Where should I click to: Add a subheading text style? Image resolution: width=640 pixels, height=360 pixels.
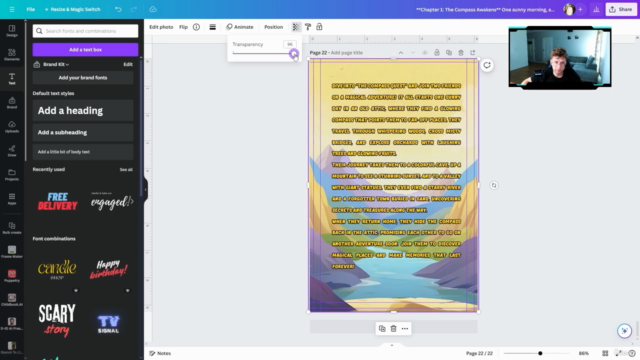83,132
